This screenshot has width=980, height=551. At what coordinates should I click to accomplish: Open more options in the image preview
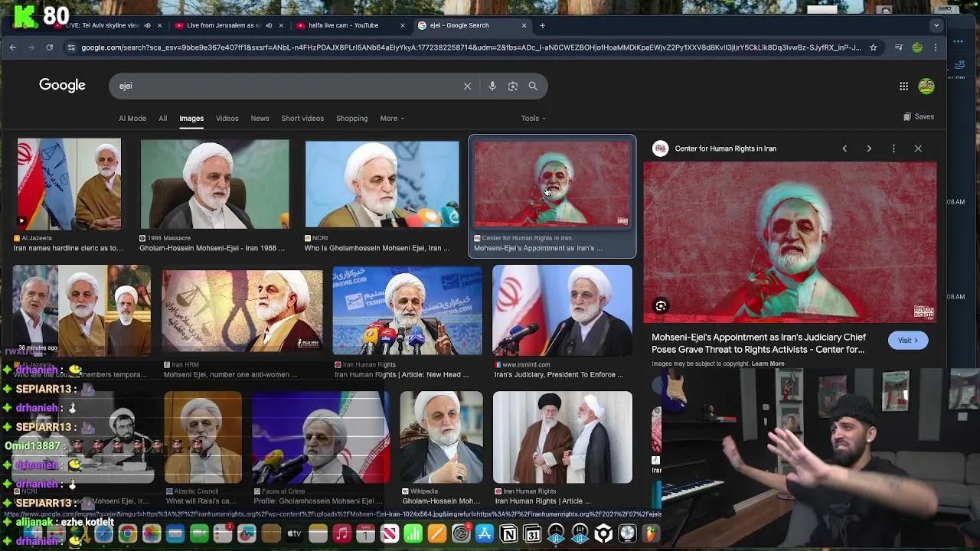(893, 148)
